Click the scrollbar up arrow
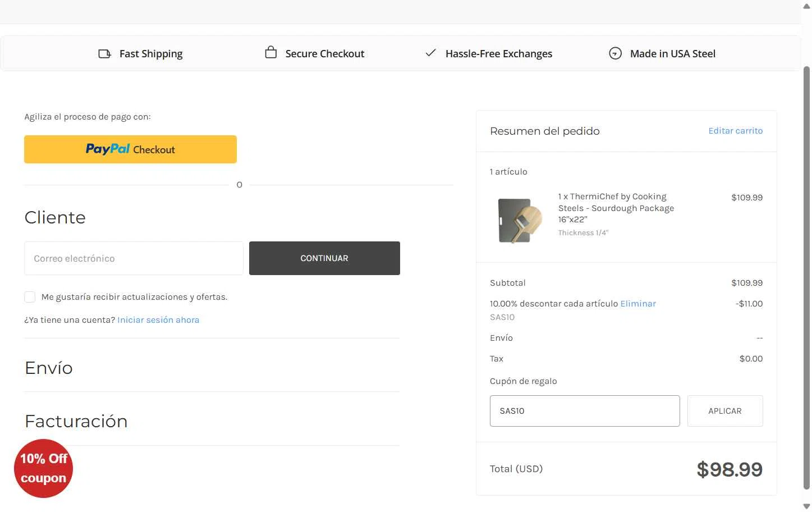812x512 pixels. coord(806,6)
